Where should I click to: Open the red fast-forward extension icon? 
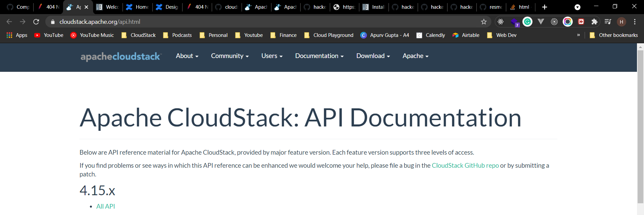pos(581,22)
